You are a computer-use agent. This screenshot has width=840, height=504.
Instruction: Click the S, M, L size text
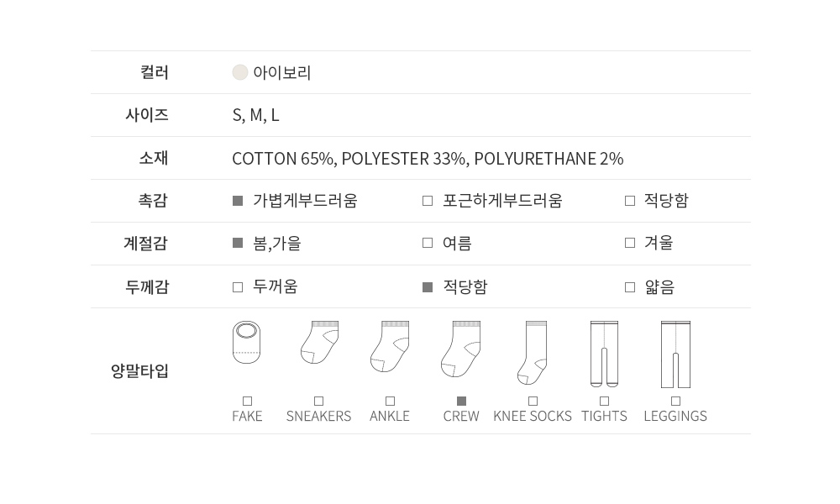point(255,115)
